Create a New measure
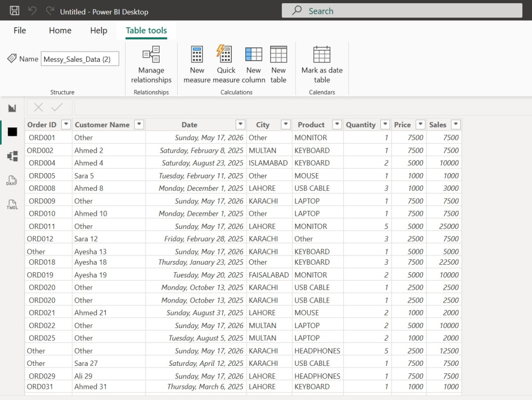This screenshot has height=400, width=532. point(197,65)
